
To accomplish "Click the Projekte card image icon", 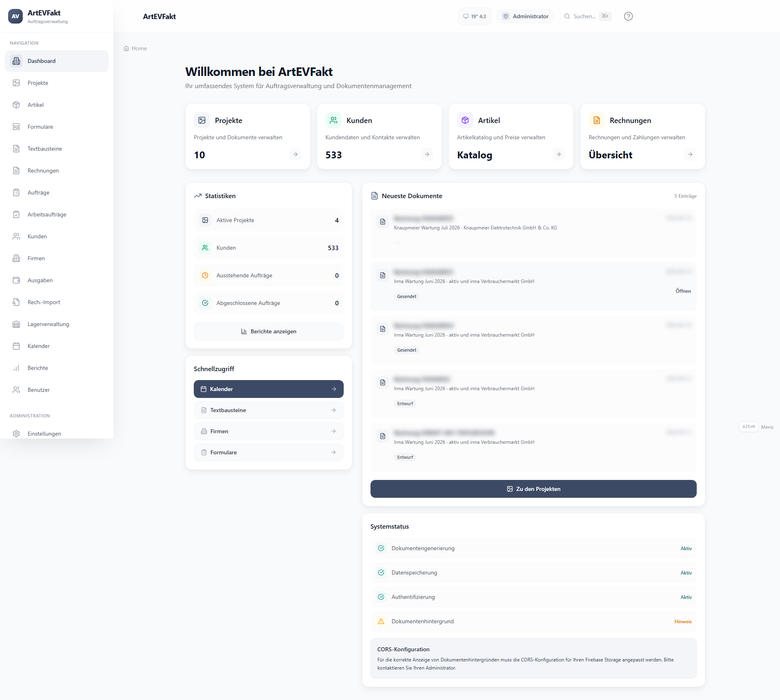I will coord(202,120).
